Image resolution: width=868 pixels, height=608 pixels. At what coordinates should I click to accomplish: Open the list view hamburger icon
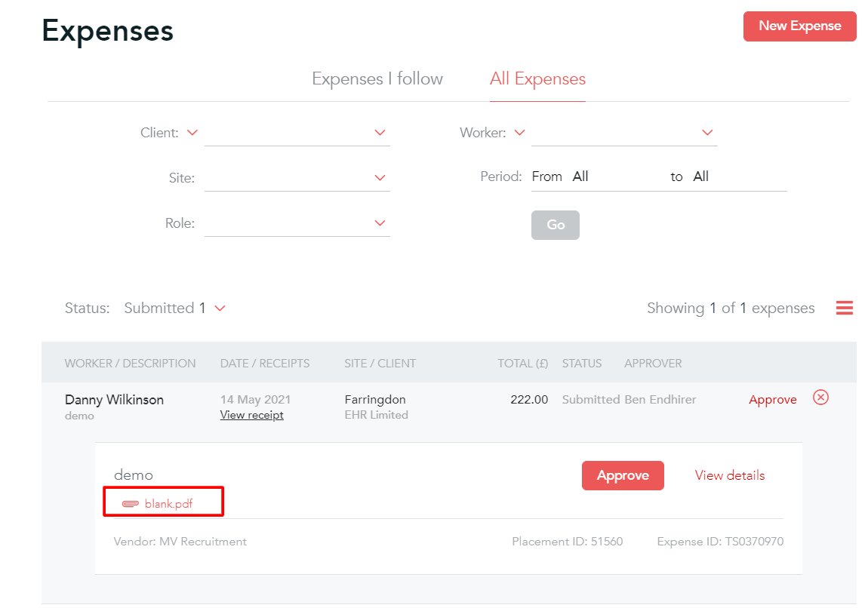844,308
